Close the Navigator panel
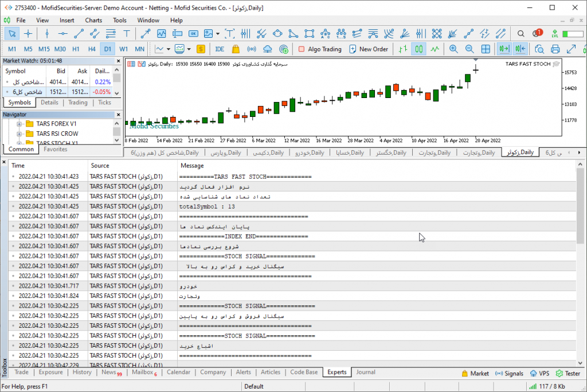Image resolution: width=587 pixels, height=392 pixels. click(x=118, y=115)
